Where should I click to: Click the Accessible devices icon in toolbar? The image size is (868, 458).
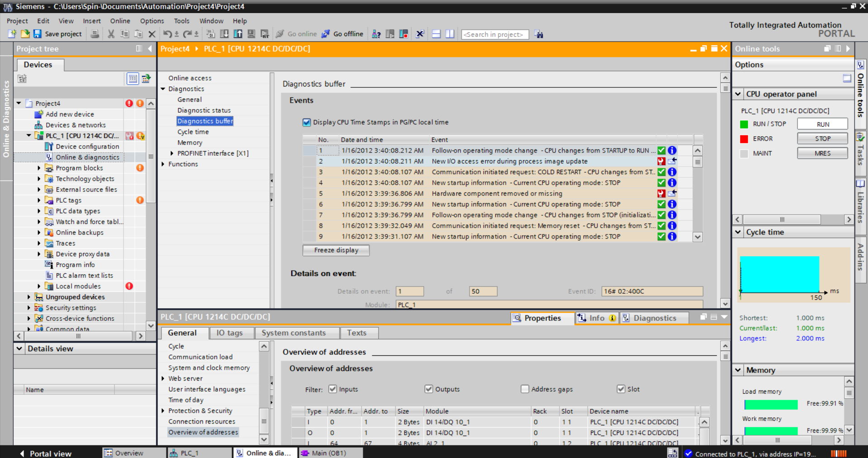pyautogui.click(x=376, y=34)
